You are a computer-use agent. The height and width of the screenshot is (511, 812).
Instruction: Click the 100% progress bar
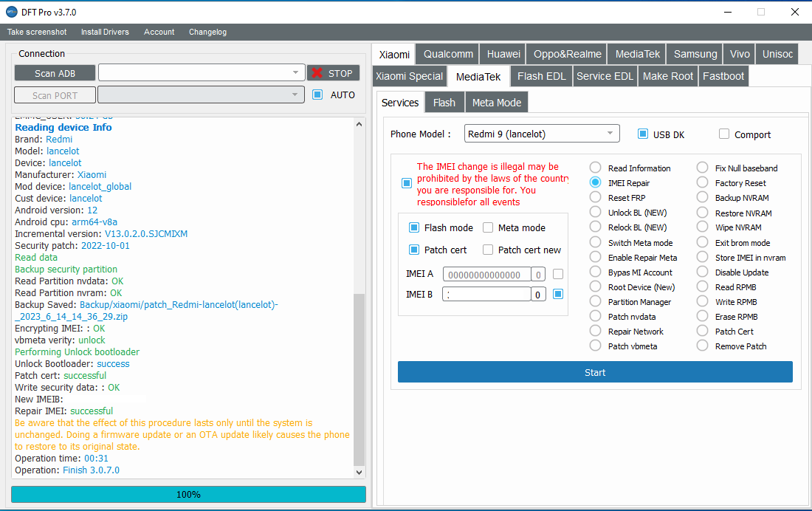pos(188,495)
